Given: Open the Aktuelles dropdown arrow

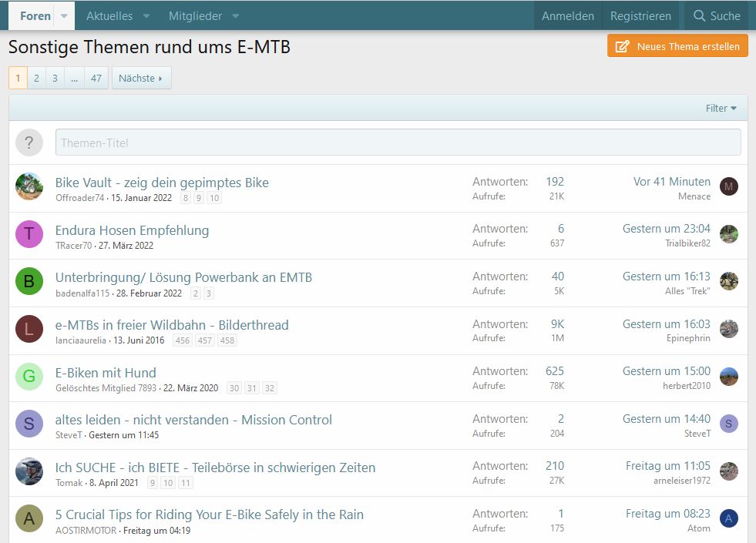Looking at the screenshot, I should pos(146,16).
